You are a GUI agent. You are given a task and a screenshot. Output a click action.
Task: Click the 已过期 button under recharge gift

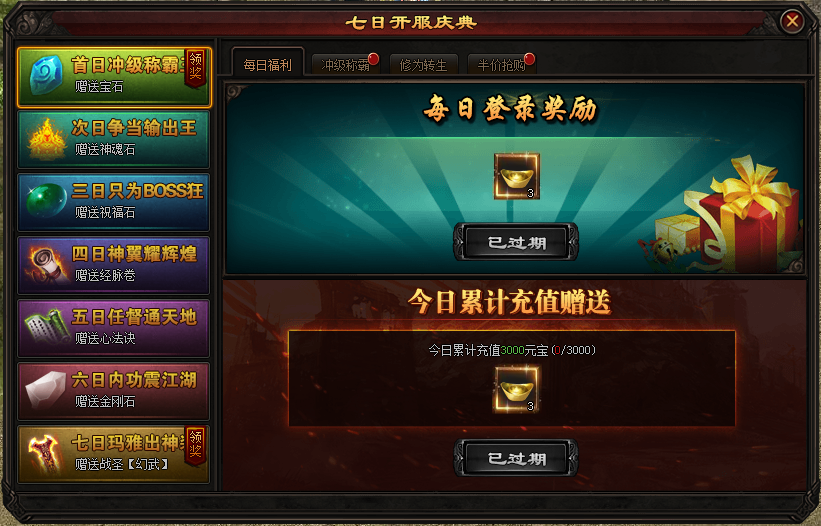[516, 458]
